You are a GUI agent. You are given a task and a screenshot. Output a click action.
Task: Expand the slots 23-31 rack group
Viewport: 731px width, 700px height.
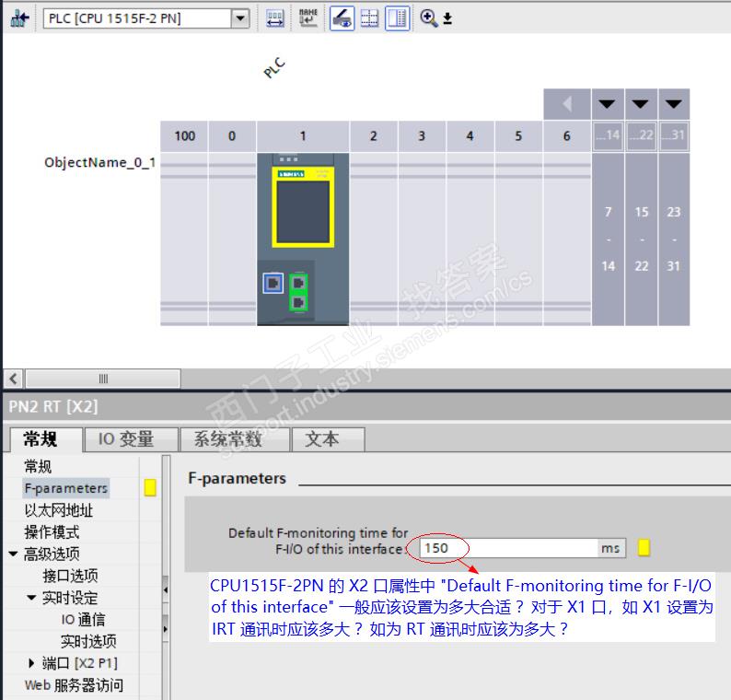673,103
